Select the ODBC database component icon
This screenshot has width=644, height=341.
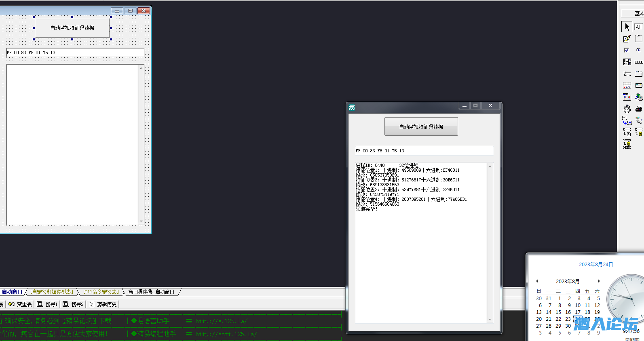(x=627, y=144)
